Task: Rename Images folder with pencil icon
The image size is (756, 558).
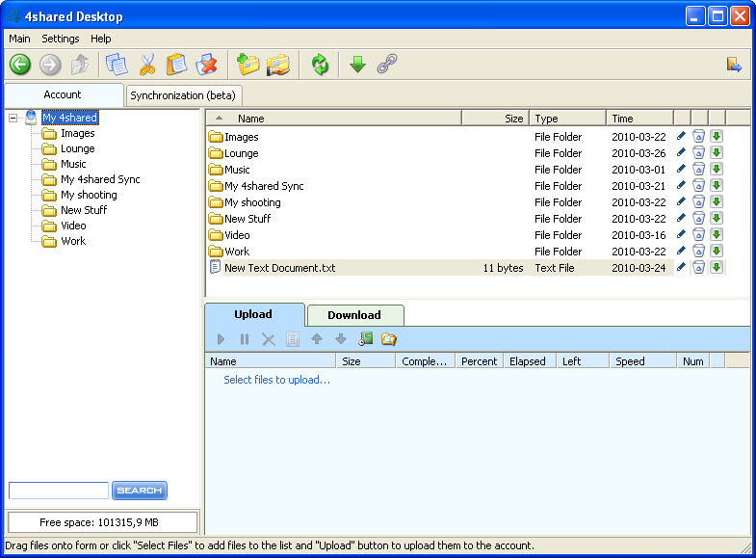Action: tap(681, 136)
